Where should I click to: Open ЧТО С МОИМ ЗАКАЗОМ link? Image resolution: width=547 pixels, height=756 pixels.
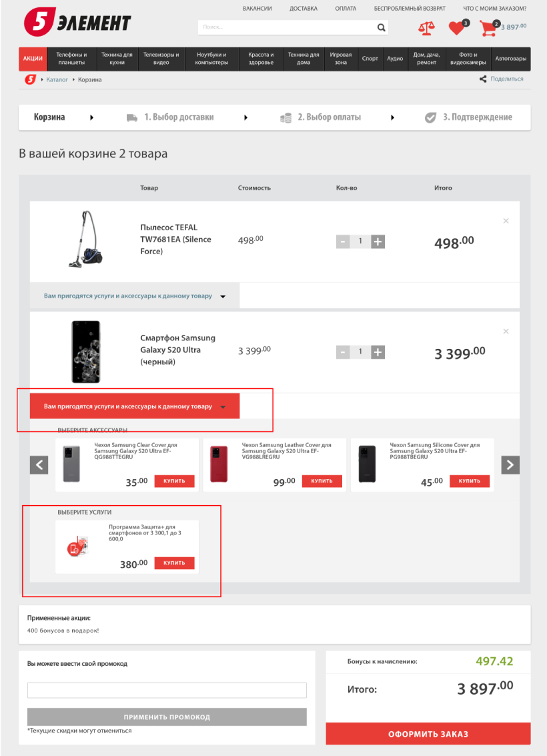click(494, 9)
